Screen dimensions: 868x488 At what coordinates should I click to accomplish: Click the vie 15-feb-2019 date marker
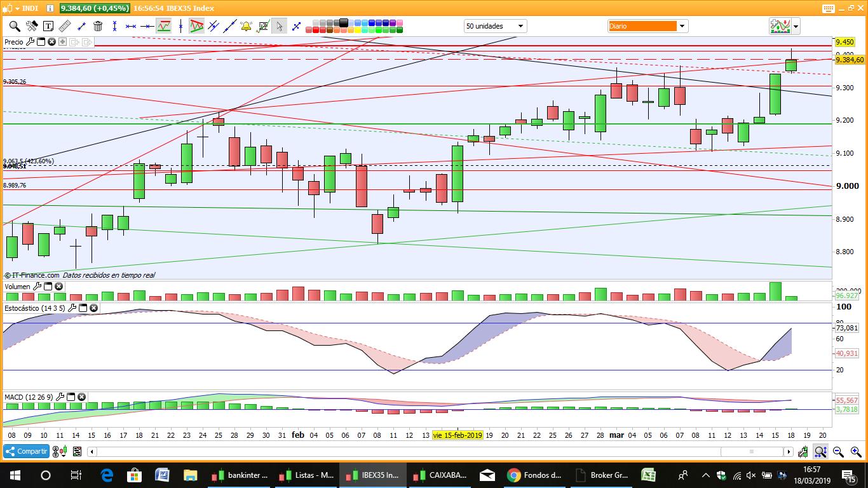[x=458, y=435]
